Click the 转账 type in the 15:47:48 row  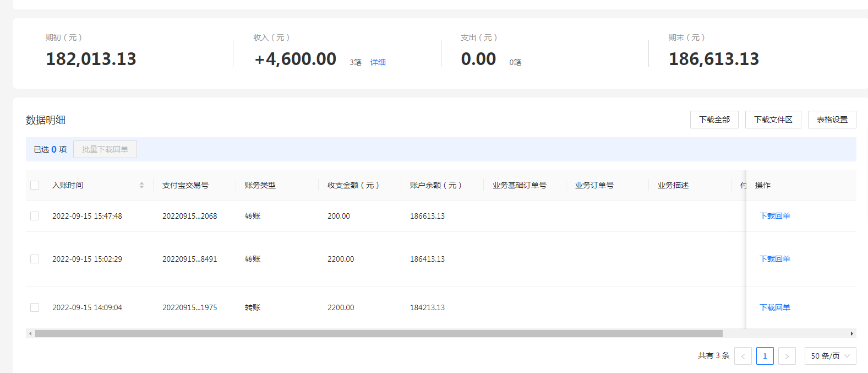[253, 216]
